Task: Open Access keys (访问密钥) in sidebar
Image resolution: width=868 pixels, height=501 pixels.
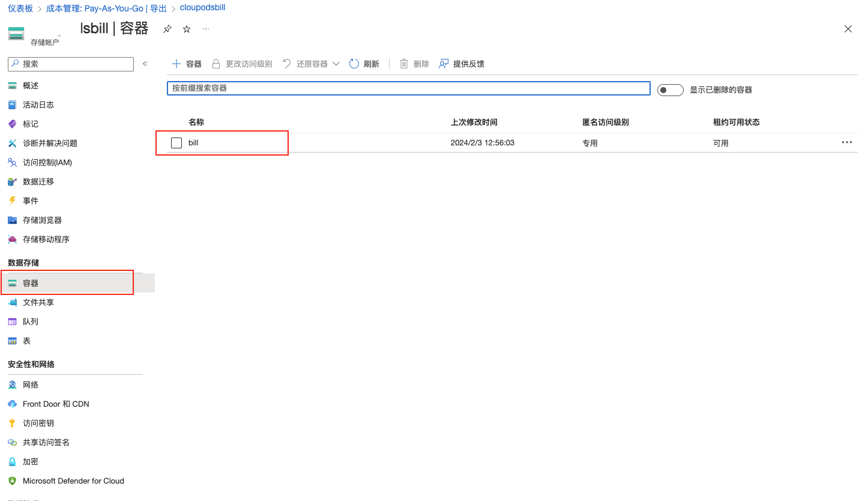Action: pos(38,423)
